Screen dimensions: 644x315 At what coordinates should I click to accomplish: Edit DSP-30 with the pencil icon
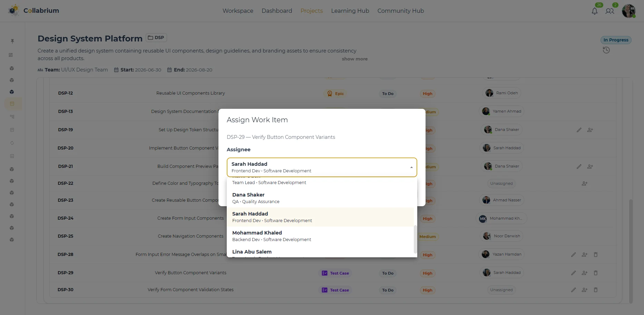[x=574, y=290]
